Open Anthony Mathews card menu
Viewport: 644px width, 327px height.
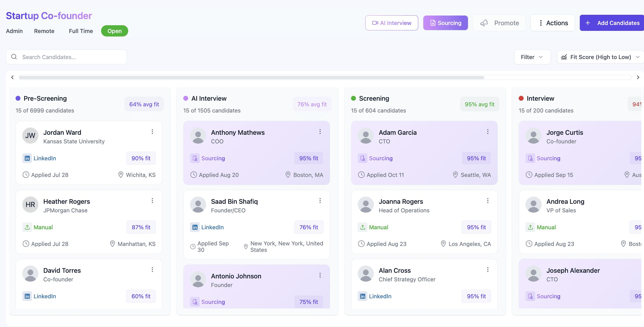(320, 132)
